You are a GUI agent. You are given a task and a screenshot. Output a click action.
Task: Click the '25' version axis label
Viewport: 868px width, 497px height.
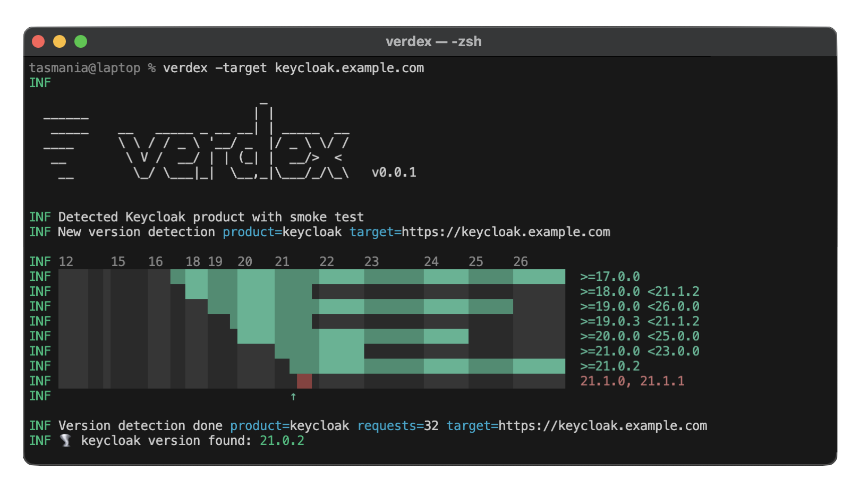tap(476, 262)
